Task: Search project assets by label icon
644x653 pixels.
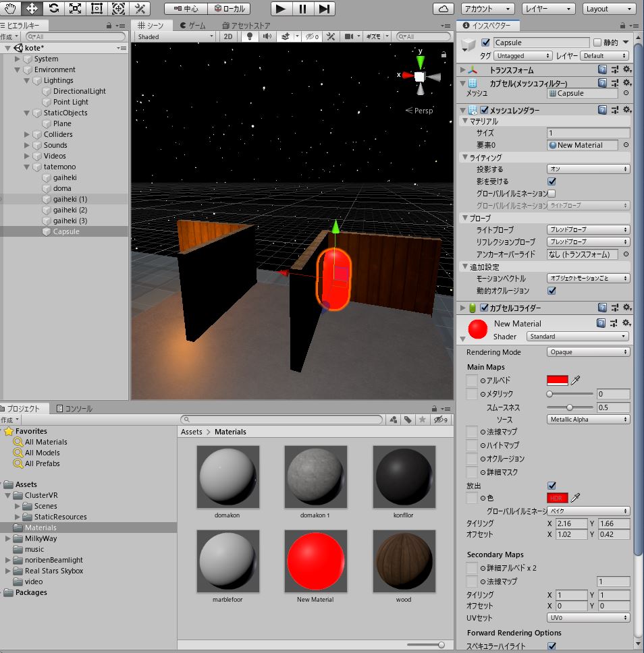Action: pos(408,420)
